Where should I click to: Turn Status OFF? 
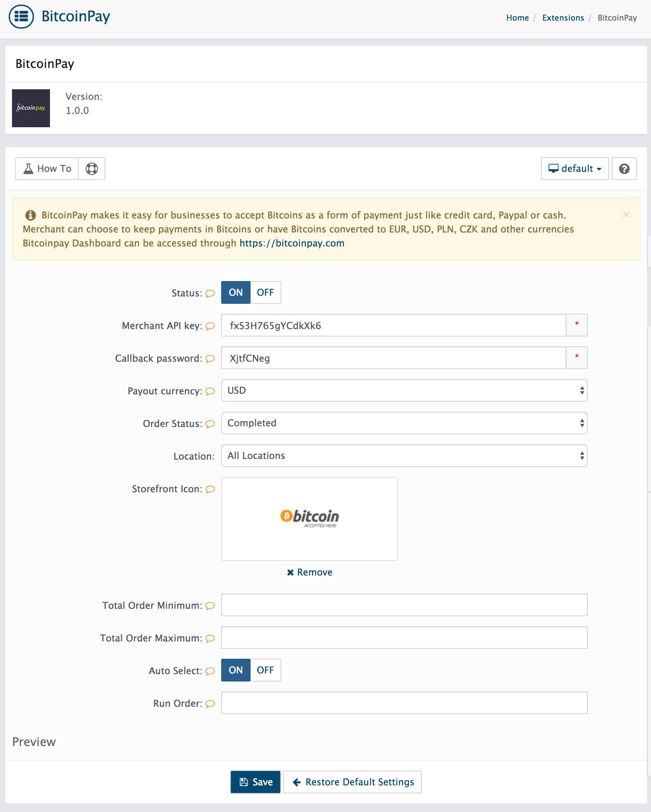click(x=265, y=292)
